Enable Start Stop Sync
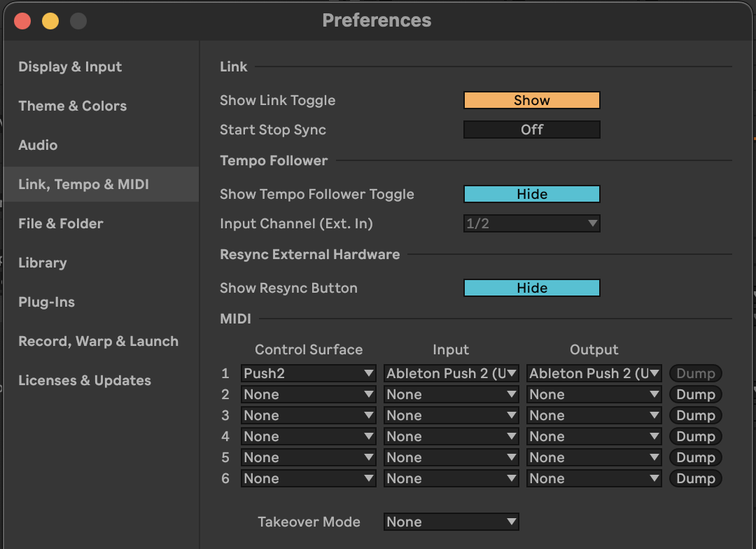 click(531, 130)
